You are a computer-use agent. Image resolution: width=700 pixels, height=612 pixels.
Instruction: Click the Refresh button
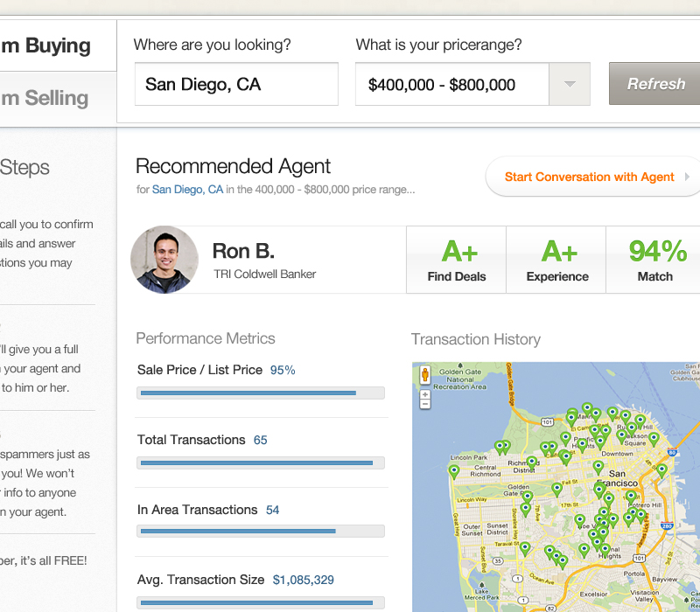tap(654, 84)
